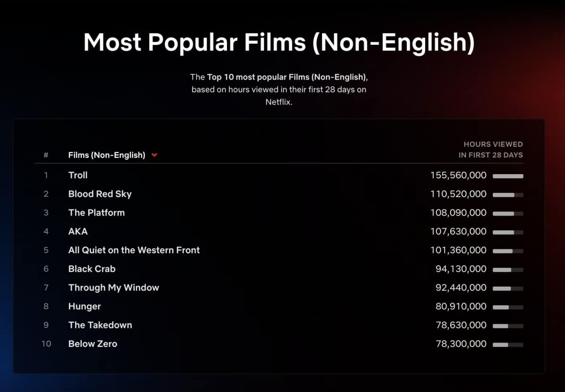
Task: Select the Hunger film row
Action: 85,306
